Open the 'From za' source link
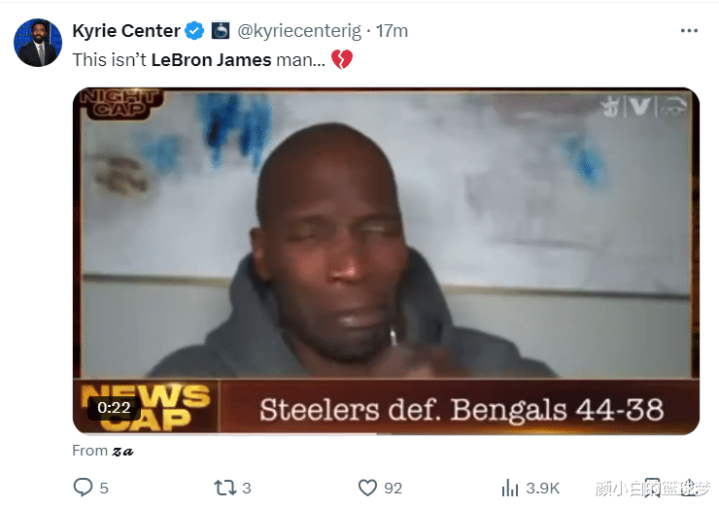Image resolution: width=719 pixels, height=507 pixels. [103, 451]
